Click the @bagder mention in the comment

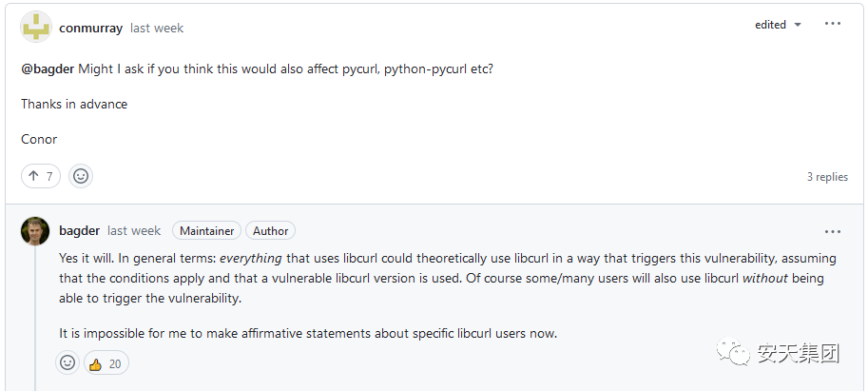click(x=48, y=69)
